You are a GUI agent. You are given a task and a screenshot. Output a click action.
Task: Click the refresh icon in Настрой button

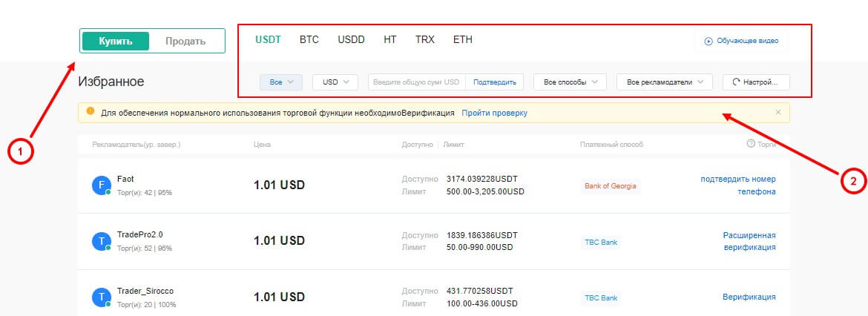point(736,82)
